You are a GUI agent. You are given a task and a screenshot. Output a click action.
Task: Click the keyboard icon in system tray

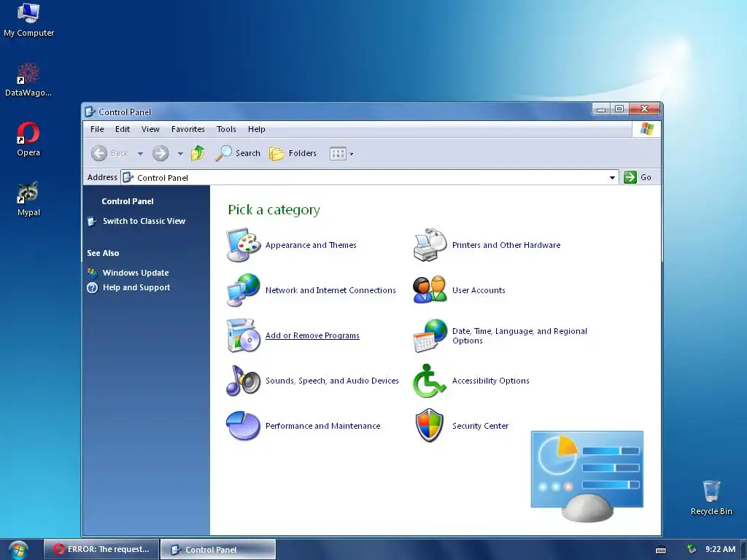point(661,550)
